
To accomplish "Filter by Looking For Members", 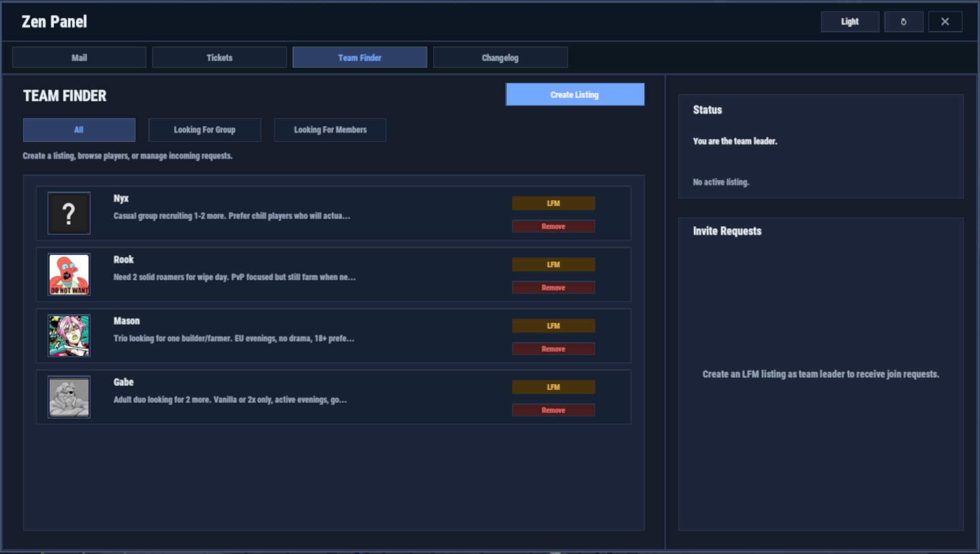I will click(330, 130).
